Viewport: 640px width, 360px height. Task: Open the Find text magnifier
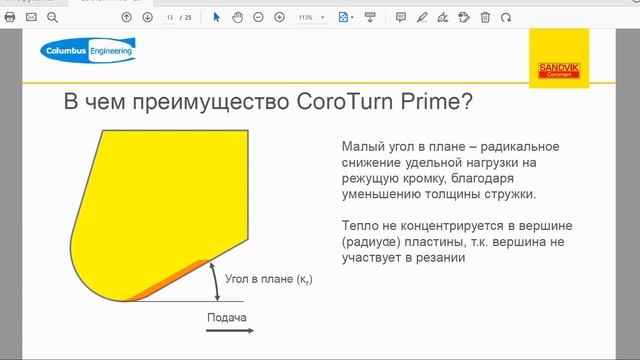click(52, 17)
